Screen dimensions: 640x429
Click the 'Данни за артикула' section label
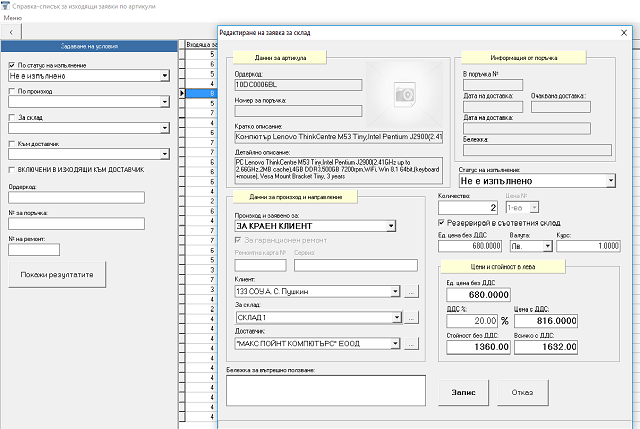click(x=280, y=58)
